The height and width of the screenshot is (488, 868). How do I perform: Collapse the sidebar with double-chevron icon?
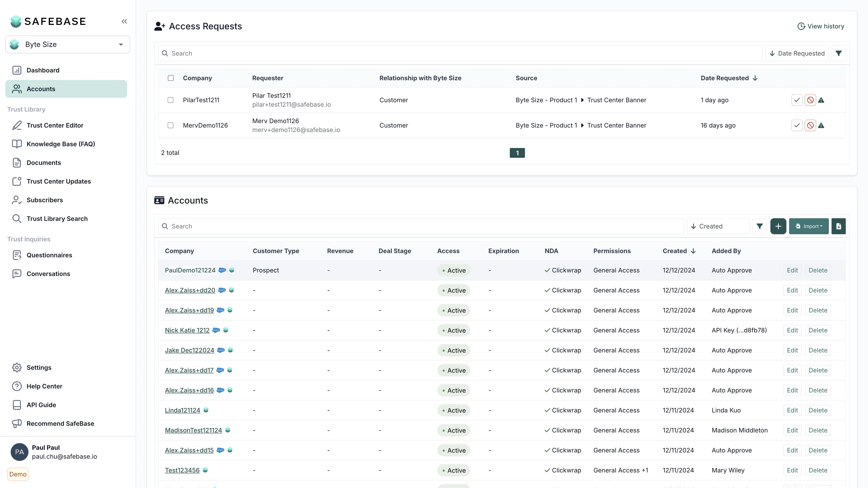(124, 22)
